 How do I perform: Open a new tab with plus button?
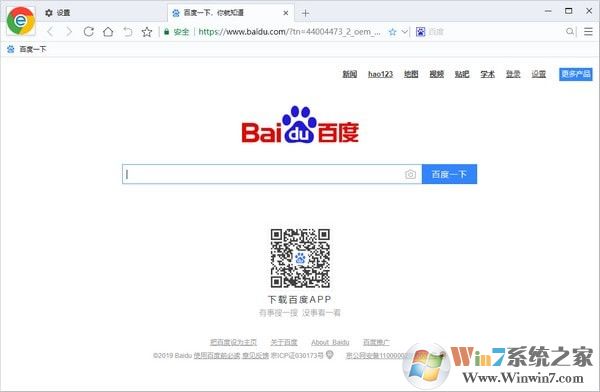[305, 13]
